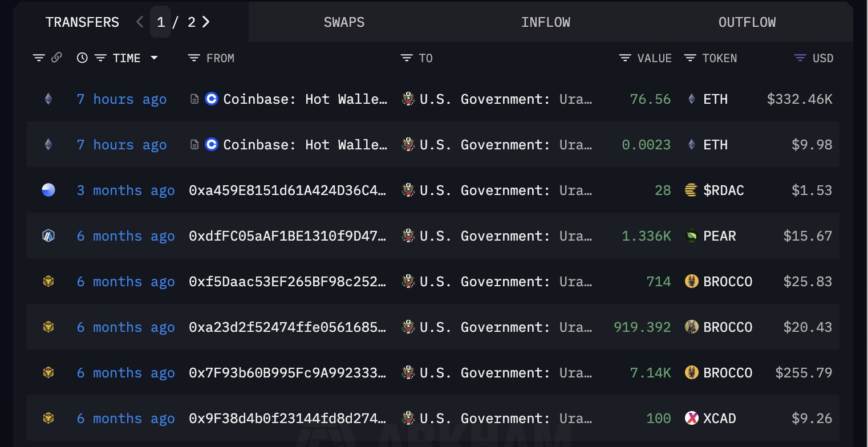Click BNB chain icon in XCAD row
The image size is (868, 447).
pos(48,418)
